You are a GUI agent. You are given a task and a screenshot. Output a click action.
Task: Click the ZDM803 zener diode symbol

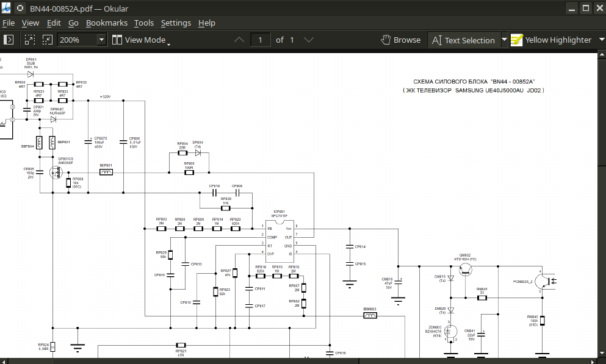[x=450, y=332]
